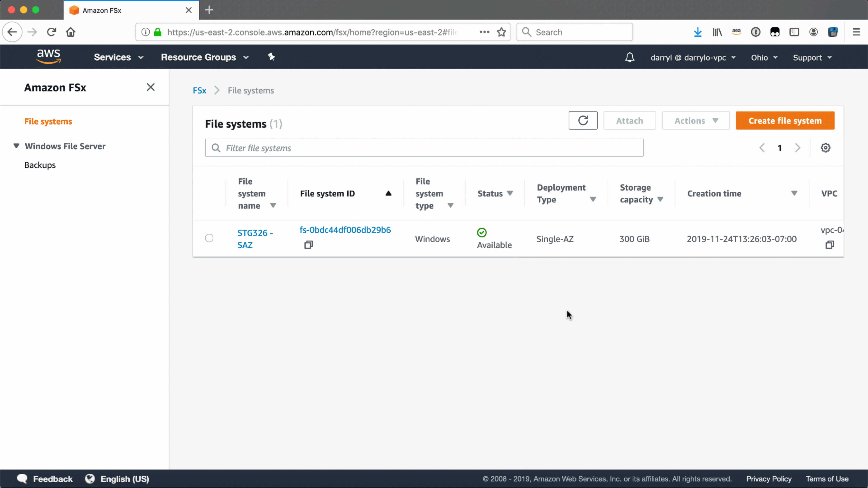Open the Terms of Use link
Image resolution: width=868 pixels, height=488 pixels.
coord(827,479)
